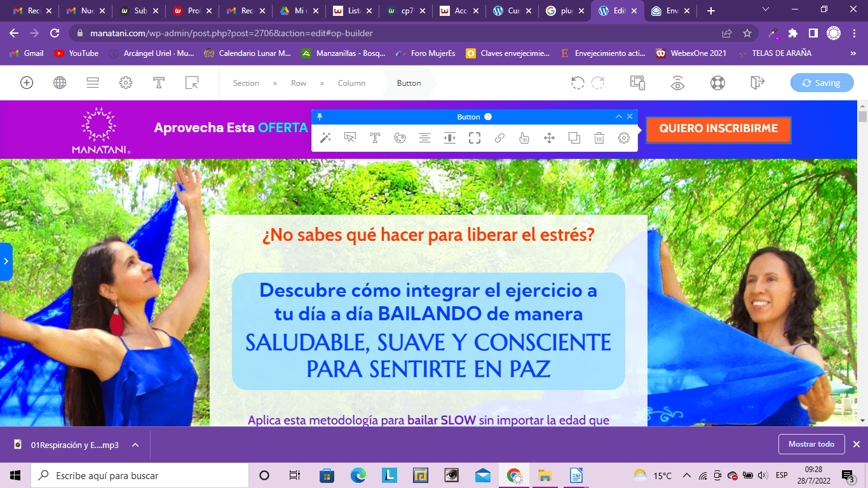Click the duplicate element icon
Viewport: 868px width, 488px height.
pos(574,138)
